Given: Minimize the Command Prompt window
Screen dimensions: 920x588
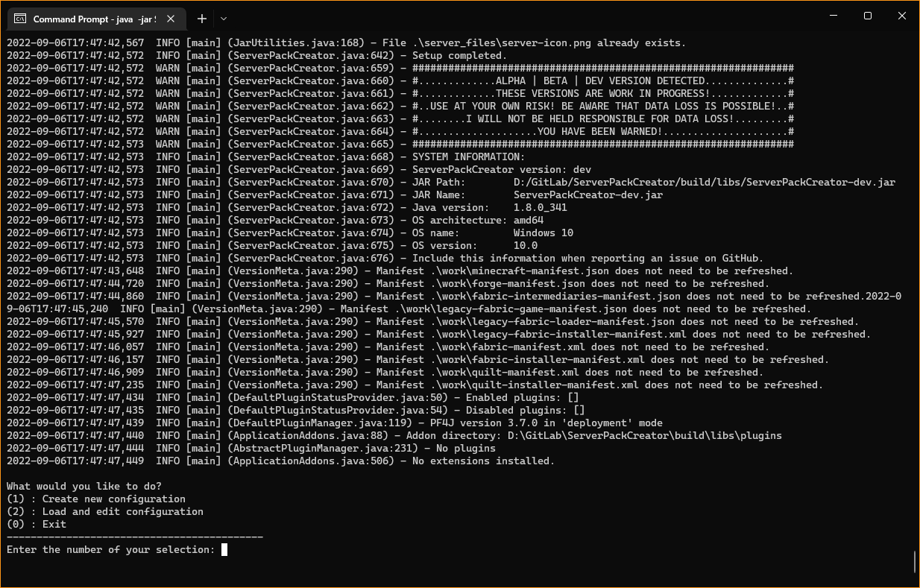Looking at the screenshot, I should point(834,16).
